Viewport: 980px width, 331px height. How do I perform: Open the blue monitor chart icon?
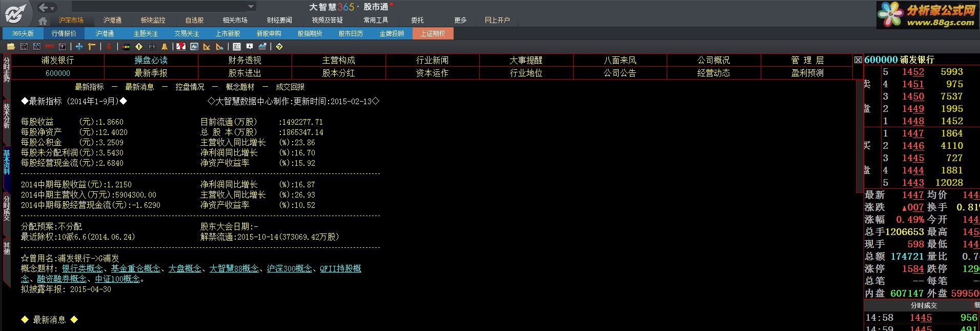[194, 47]
